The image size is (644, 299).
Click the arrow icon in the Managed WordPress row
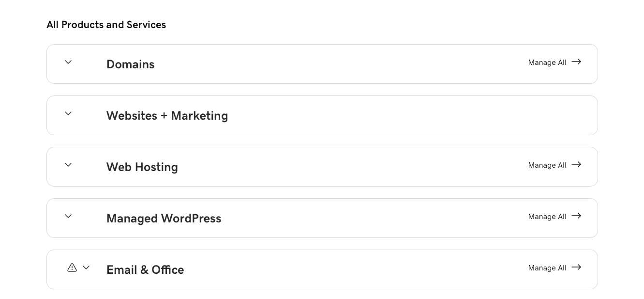point(576,216)
